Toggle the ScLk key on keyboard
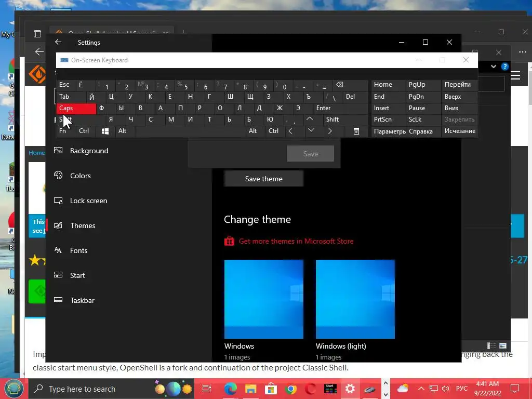The width and height of the screenshot is (532, 399). coord(423,119)
